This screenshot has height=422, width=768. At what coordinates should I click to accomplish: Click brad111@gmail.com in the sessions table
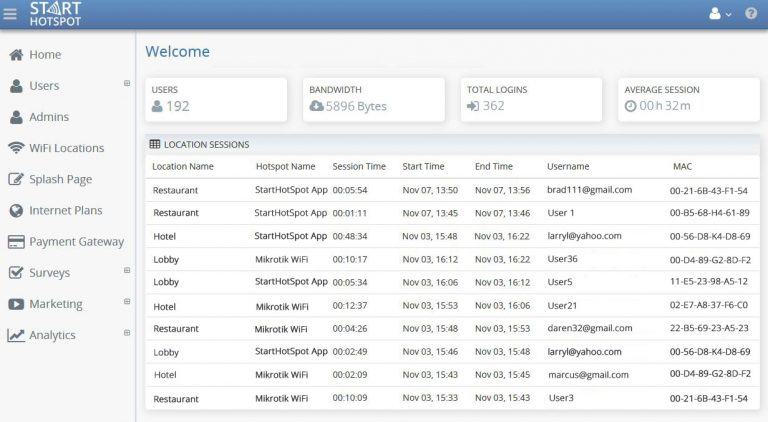coord(589,190)
